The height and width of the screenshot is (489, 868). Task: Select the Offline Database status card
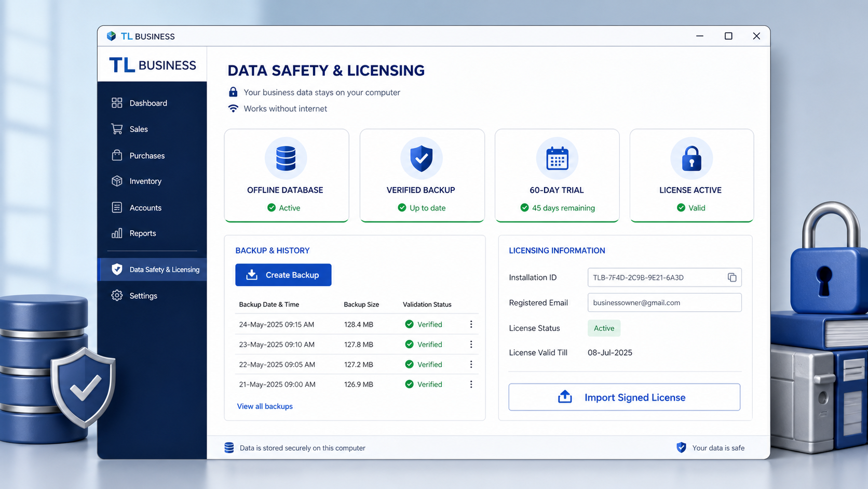[287, 176]
